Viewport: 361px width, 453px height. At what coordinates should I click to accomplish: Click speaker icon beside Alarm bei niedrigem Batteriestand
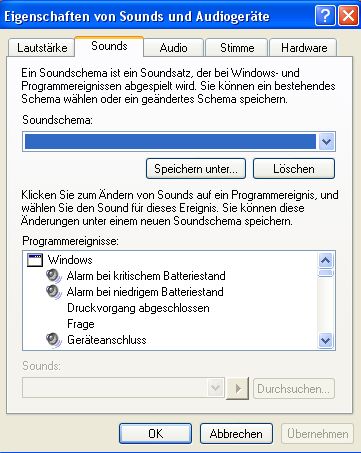[x=54, y=292]
